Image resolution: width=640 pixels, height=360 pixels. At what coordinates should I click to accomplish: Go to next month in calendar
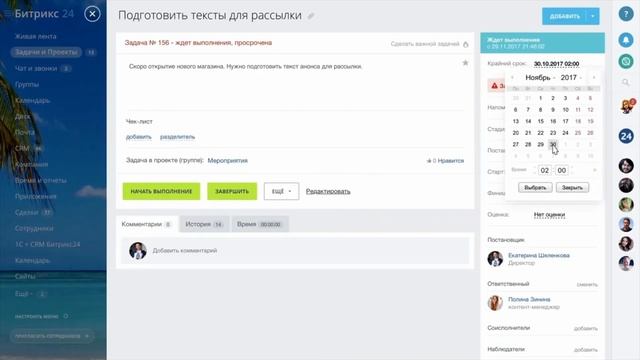tap(594, 77)
